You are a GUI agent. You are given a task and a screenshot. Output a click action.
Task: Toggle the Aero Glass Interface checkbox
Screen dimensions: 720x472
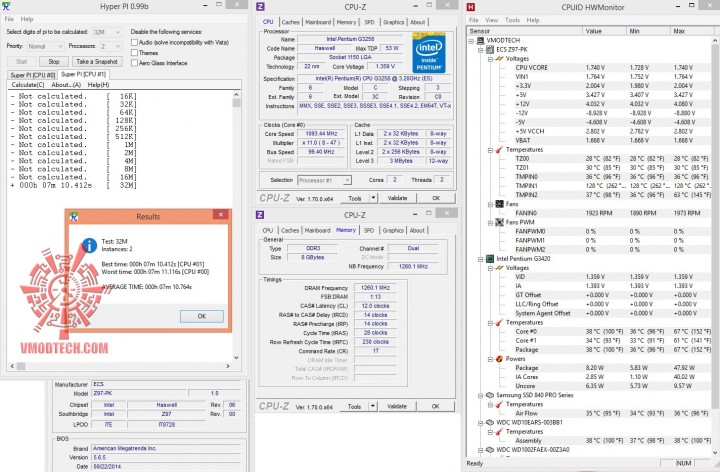click(134, 63)
